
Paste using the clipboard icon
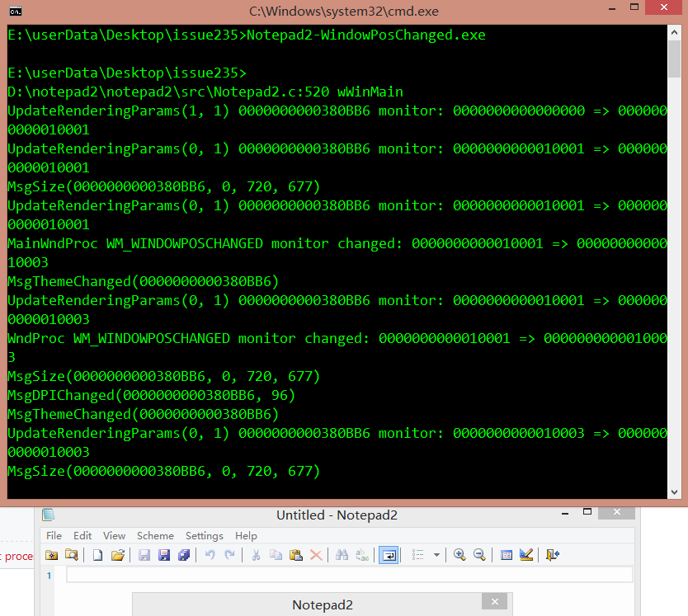pos(296,555)
